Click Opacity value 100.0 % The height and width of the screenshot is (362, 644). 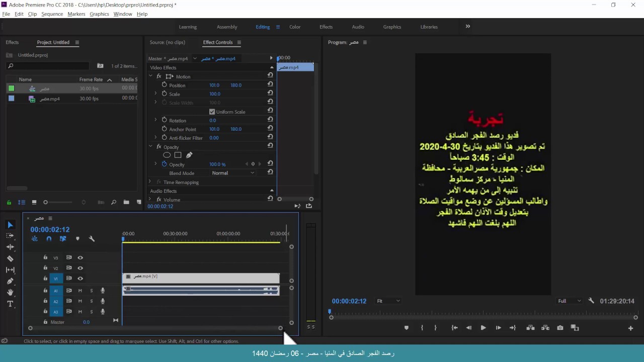217,164
